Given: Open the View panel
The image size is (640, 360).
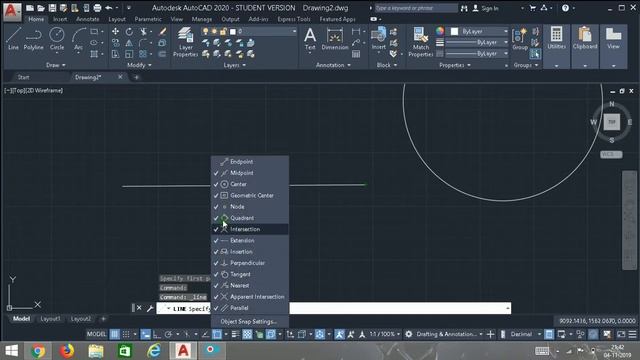Looking at the screenshot, I should 613,46.
